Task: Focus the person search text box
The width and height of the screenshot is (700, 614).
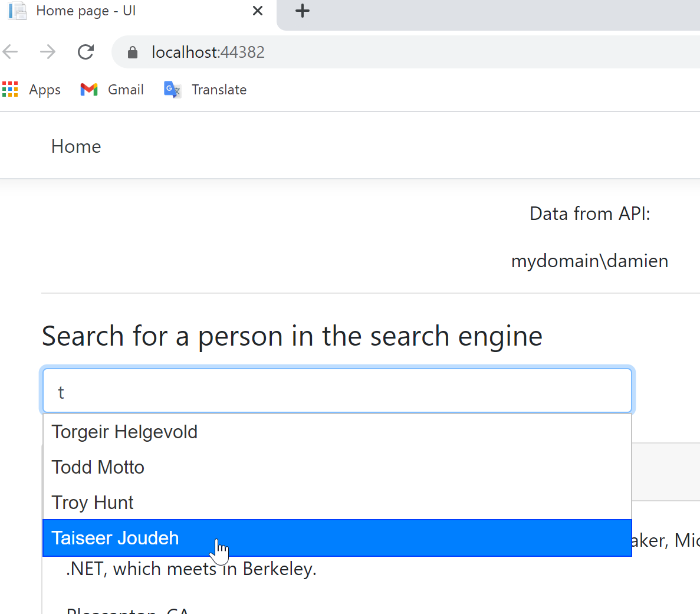Action: (x=337, y=392)
